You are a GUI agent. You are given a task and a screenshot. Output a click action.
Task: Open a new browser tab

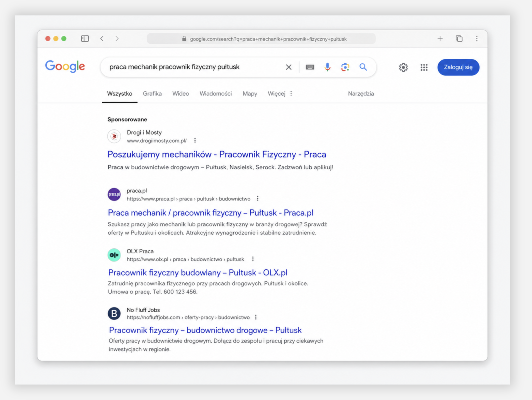click(440, 39)
